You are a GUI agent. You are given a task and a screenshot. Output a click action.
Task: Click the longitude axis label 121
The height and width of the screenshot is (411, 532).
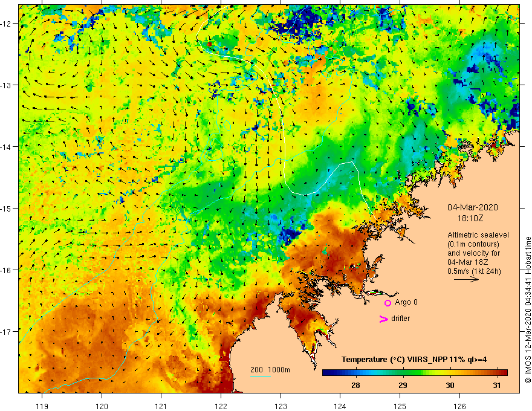161,406
